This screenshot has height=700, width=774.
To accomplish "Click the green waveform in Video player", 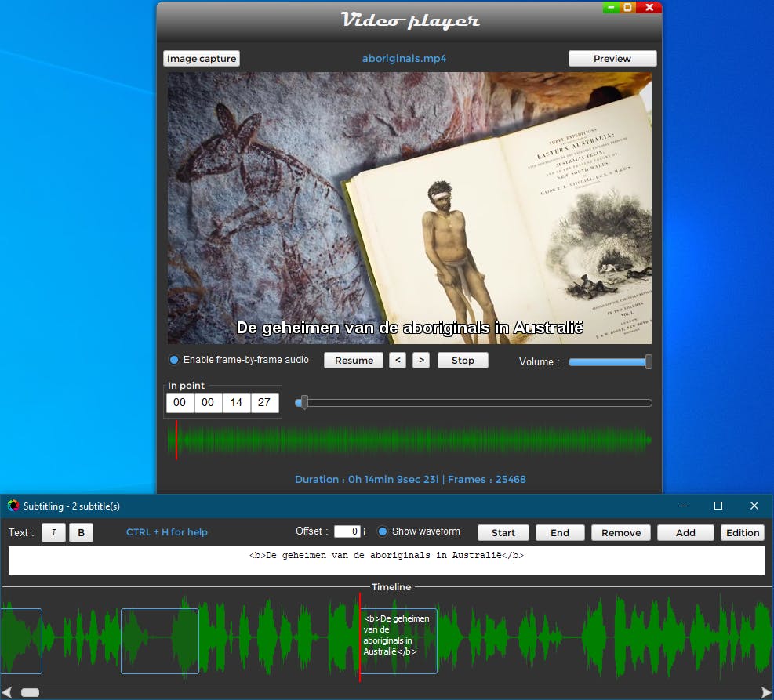I will [x=409, y=441].
